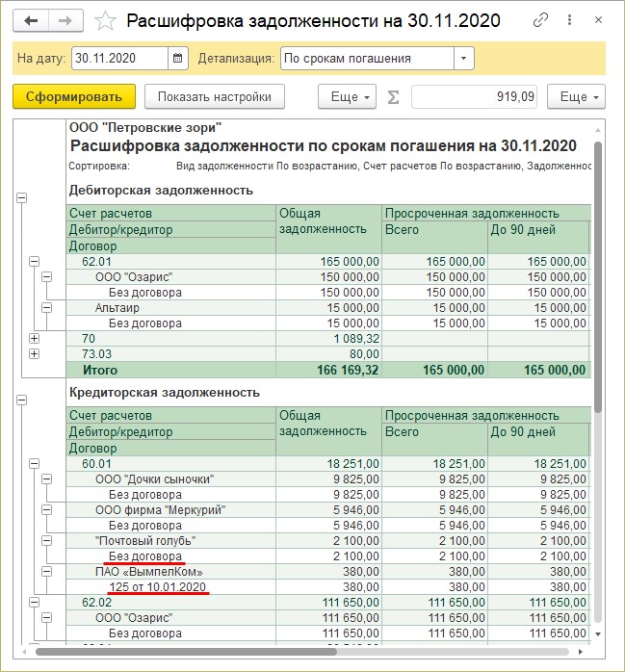Click the На дату input field
The width and height of the screenshot is (625, 672).
(x=119, y=58)
